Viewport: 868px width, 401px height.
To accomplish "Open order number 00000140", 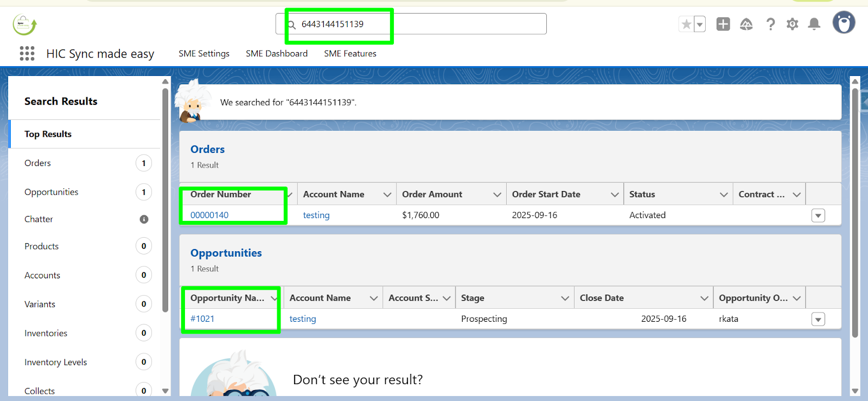I will pos(209,215).
